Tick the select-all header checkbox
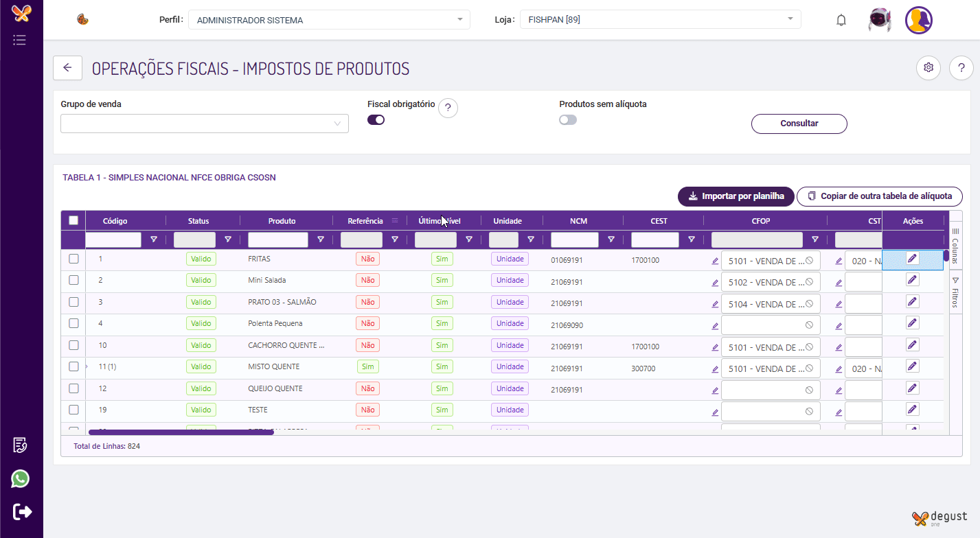Screen dimensions: 980x538 coord(73,220)
